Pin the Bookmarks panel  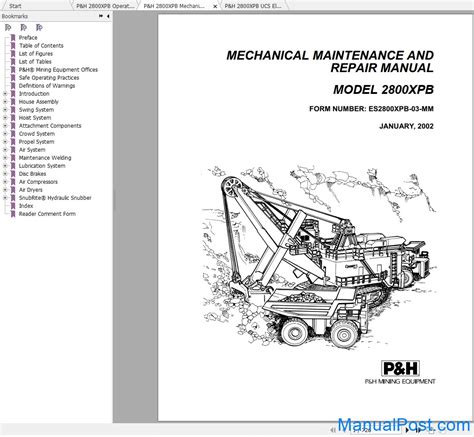[101, 16]
